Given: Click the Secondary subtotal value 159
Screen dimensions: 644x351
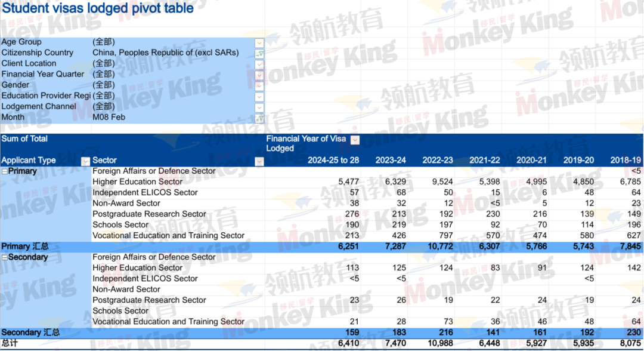Looking at the screenshot, I should pos(352,332).
